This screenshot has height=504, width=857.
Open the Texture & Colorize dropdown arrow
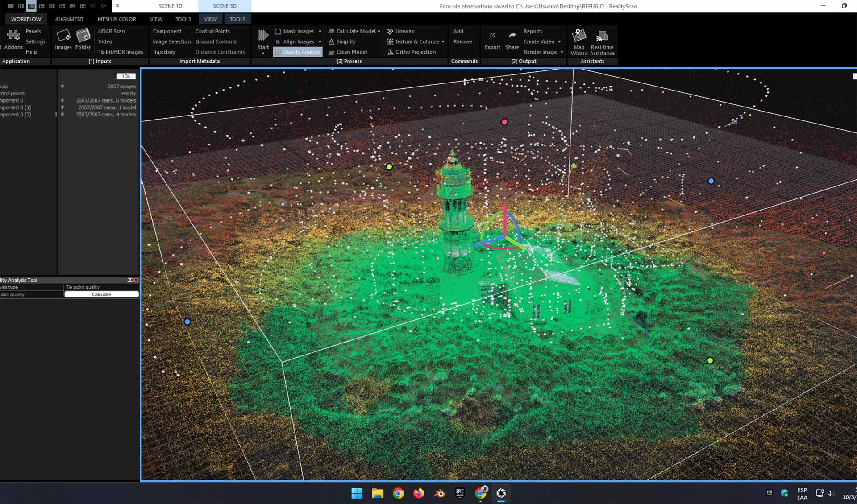point(443,42)
